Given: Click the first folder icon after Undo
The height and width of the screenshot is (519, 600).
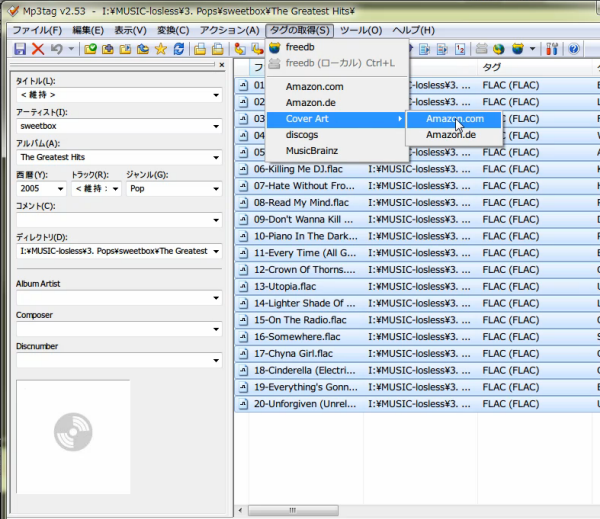Looking at the screenshot, I should pyautogui.click(x=91, y=49).
